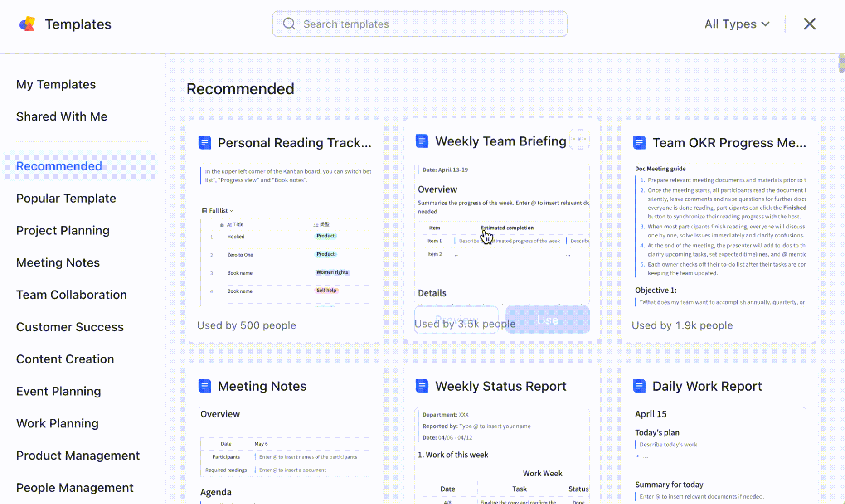Select the Popular Template category
The width and height of the screenshot is (845, 504).
(66, 198)
